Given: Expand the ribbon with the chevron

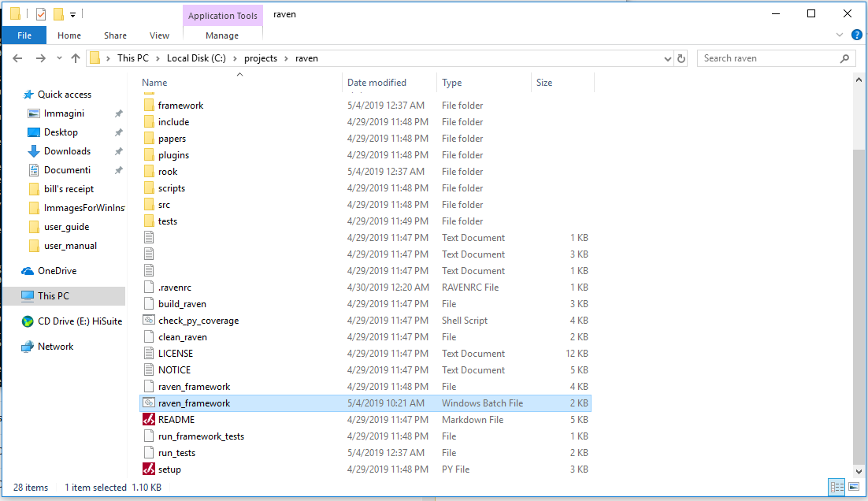Looking at the screenshot, I should [839, 35].
